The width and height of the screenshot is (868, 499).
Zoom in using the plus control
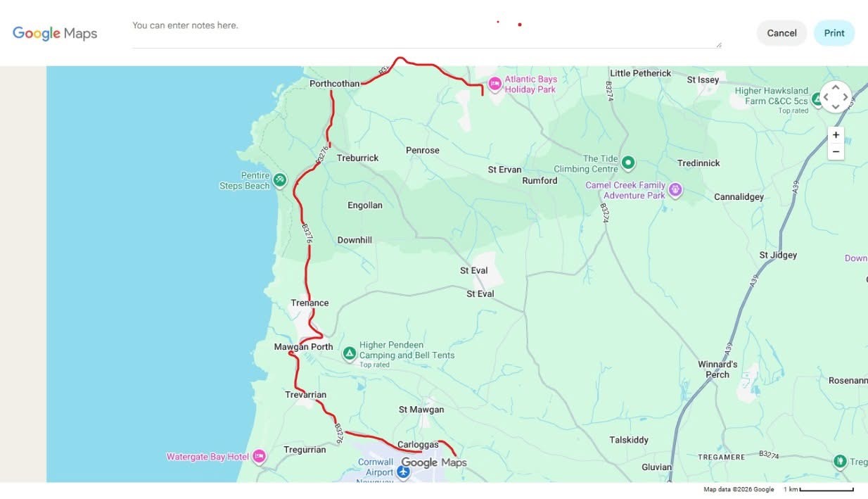coord(835,134)
